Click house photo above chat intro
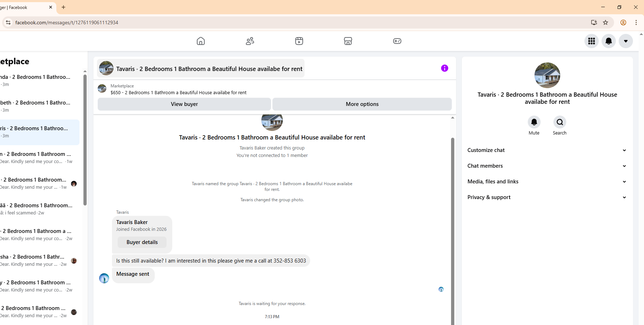The image size is (644, 325). [x=272, y=123]
